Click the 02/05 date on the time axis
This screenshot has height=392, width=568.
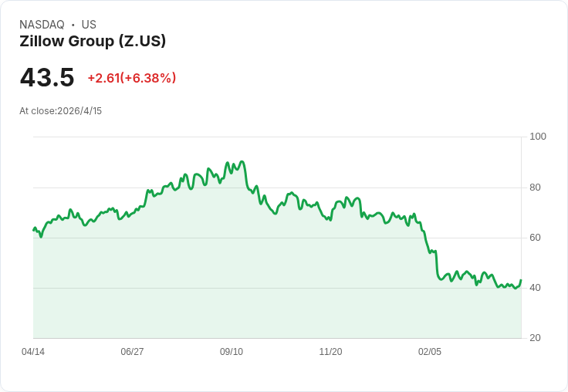click(x=430, y=352)
